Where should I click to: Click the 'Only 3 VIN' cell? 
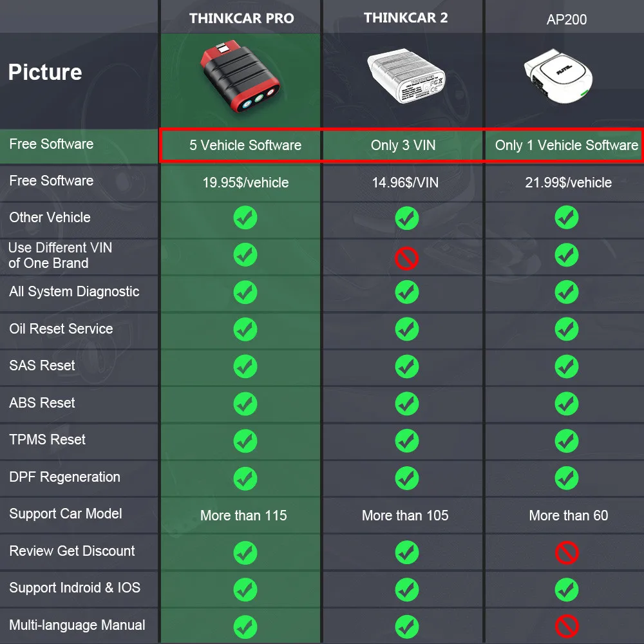403,146
